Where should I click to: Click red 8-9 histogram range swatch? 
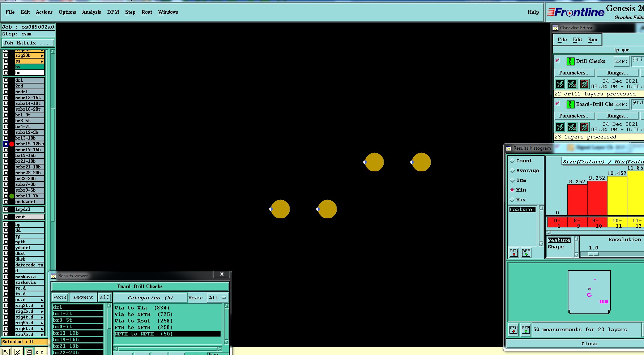coord(577,222)
